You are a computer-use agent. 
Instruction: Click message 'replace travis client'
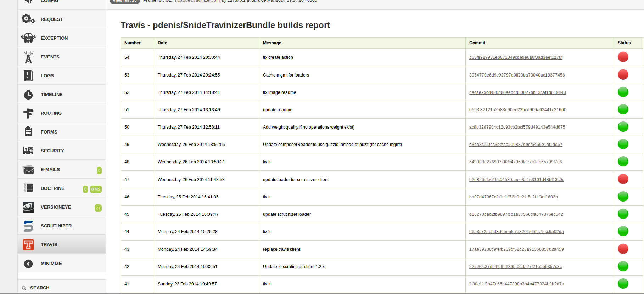[x=281, y=249]
